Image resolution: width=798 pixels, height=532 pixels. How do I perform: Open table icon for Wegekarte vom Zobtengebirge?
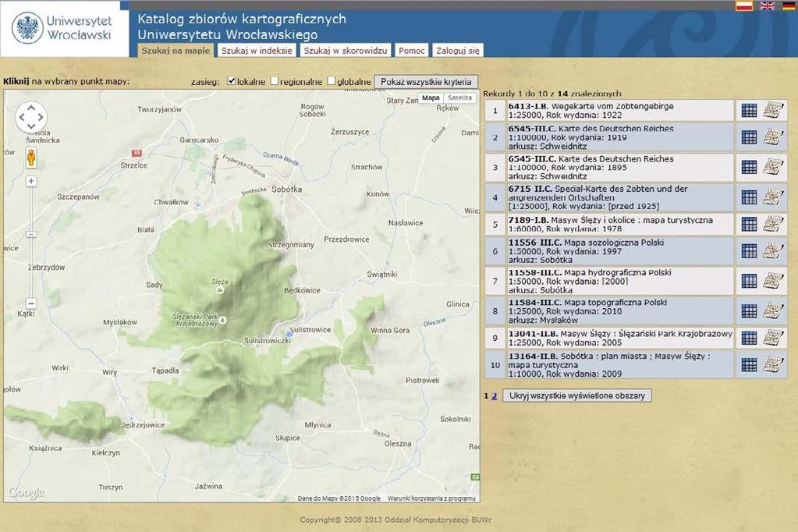pos(749,111)
